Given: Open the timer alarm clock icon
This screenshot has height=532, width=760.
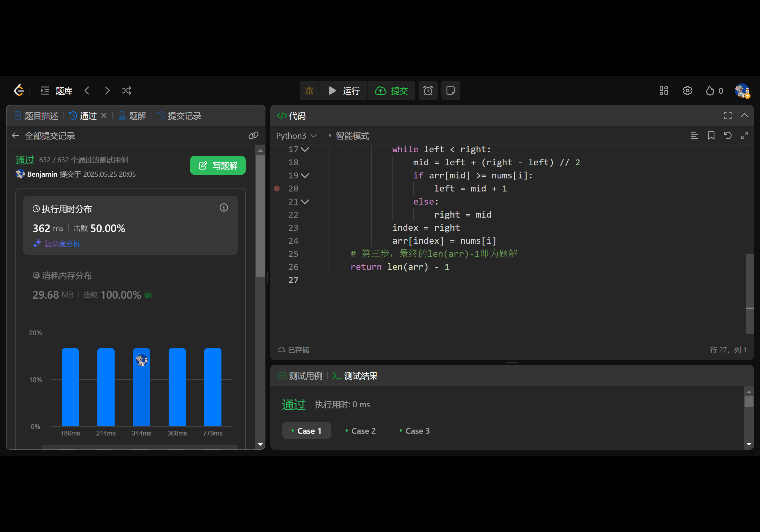Looking at the screenshot, I should tap(428, 90).
